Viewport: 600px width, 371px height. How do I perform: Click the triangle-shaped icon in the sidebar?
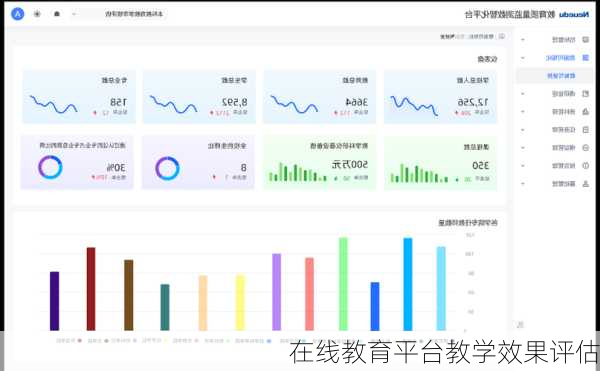pos(585,112)
